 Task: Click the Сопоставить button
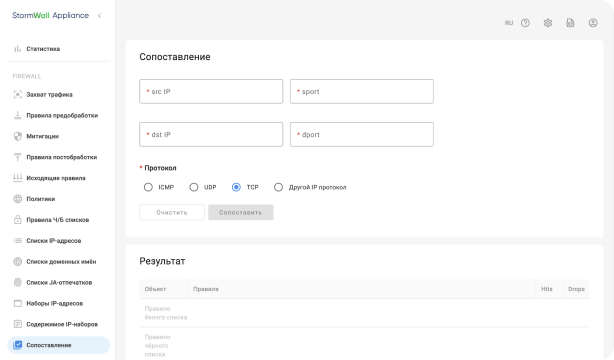[241, 212]
